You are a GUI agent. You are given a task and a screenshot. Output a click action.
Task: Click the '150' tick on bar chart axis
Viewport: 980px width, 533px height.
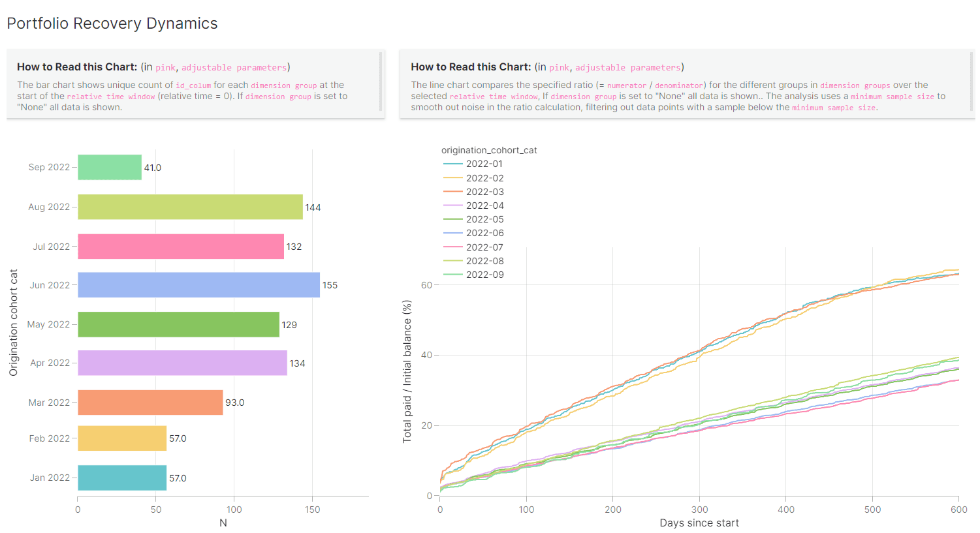[x=312, y=510]
